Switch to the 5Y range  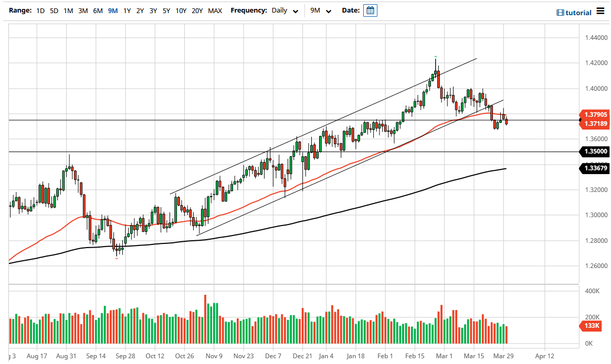click(166, 10)
